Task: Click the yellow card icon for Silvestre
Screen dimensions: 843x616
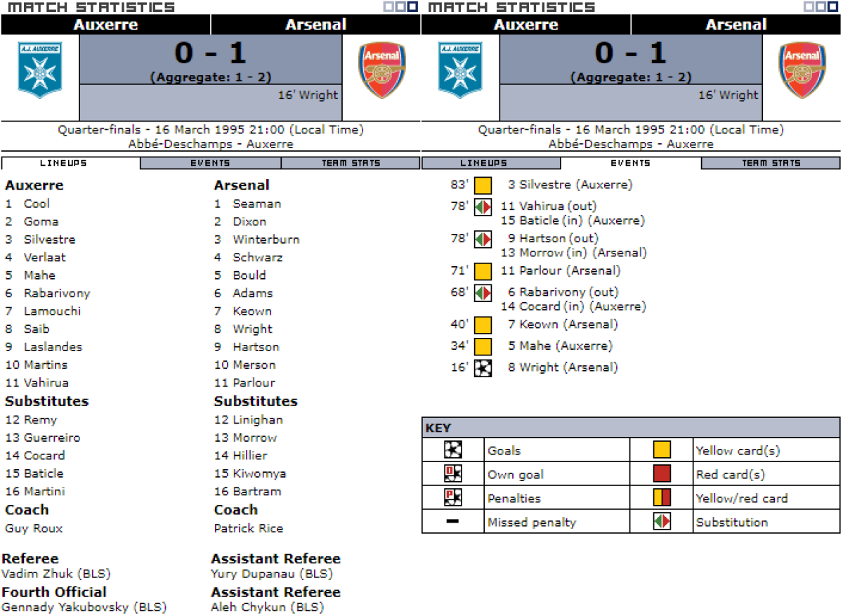Action: coord(483,185)
